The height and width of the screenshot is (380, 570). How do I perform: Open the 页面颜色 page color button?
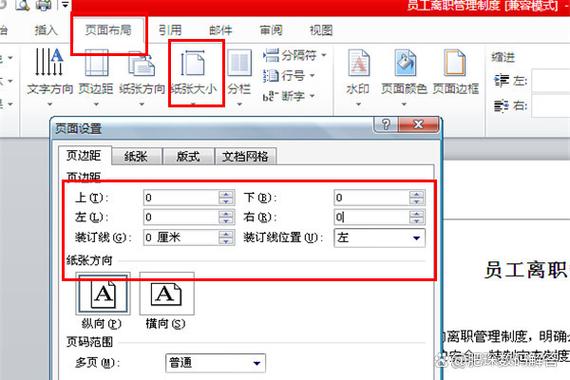pos(404,77)
